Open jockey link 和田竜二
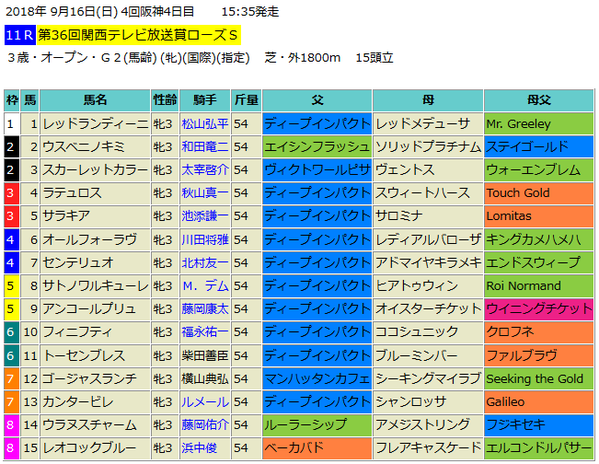 [x=205, y=147]
